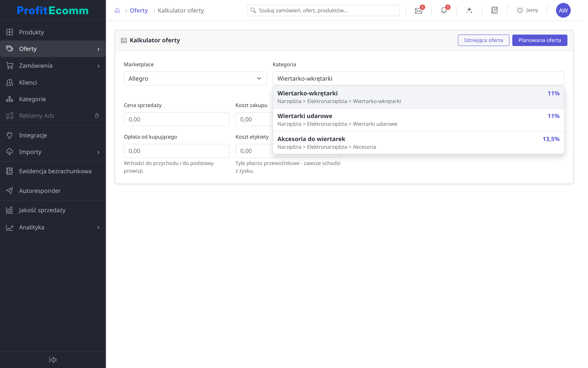Focus the Koszt etykiety field
The width and height of the screenshot is (588, 368).
coord(254,151)
